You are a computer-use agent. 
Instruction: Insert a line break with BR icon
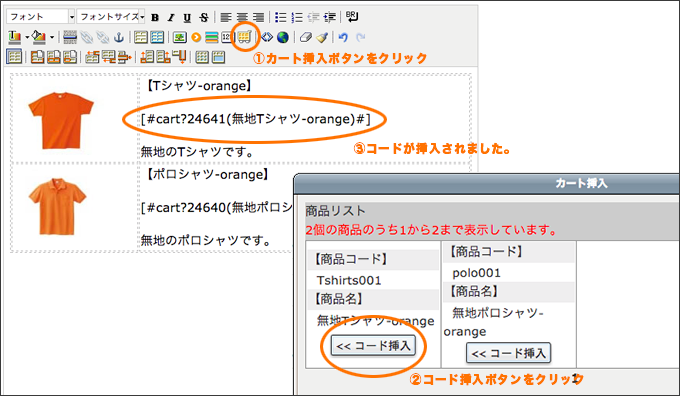point(352,17)
